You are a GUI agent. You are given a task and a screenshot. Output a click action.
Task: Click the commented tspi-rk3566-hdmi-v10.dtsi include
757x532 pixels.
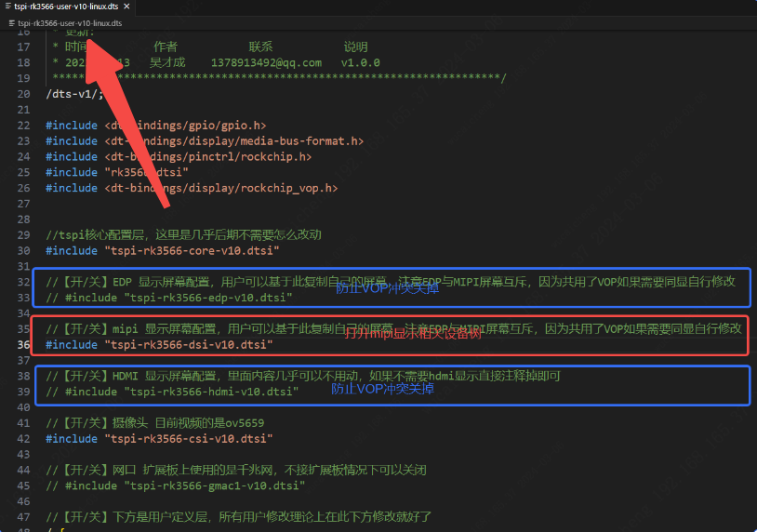(172, 392)
